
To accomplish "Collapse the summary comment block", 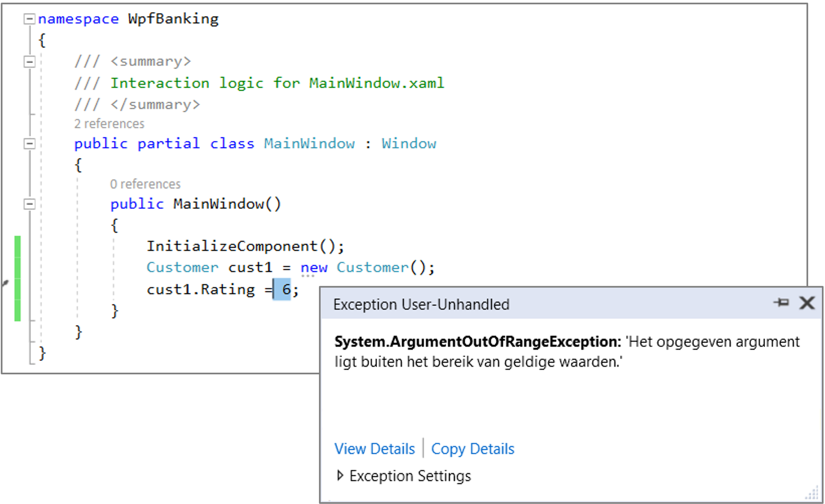I will pyautogui.click(x=29, y=62).
